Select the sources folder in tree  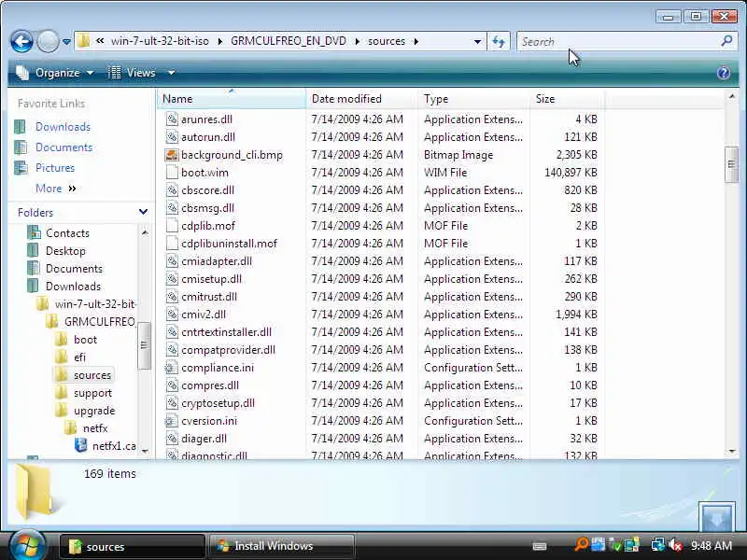point(92,375)
